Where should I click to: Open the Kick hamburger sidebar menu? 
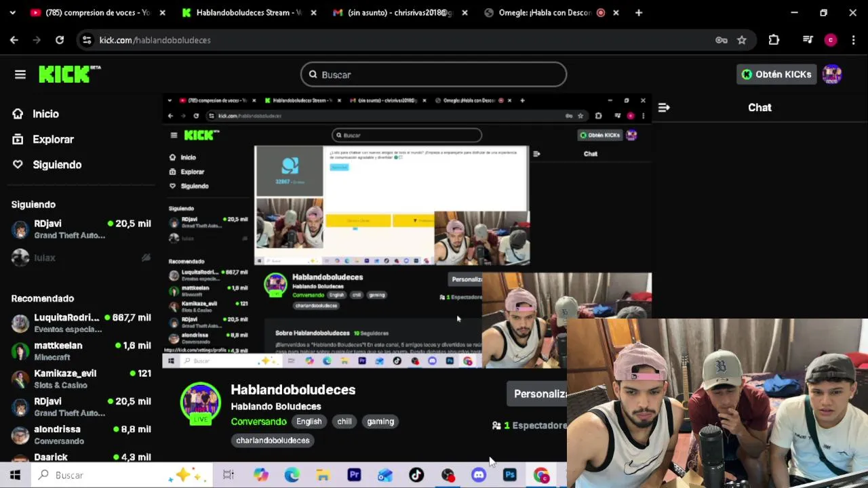point(20,75)
